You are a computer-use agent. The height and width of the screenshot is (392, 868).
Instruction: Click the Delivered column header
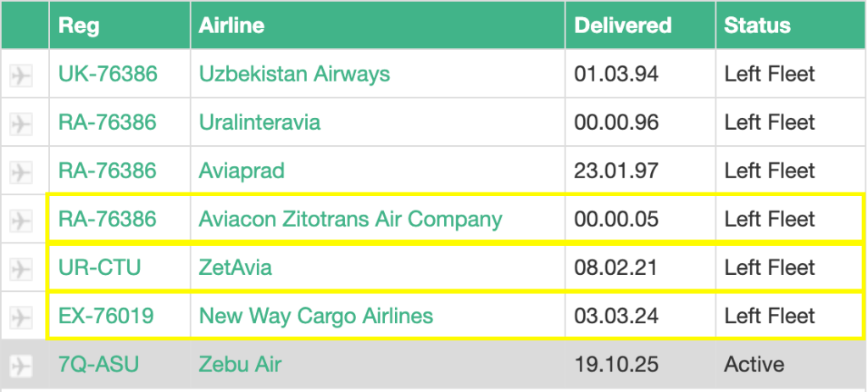[623, 25]
